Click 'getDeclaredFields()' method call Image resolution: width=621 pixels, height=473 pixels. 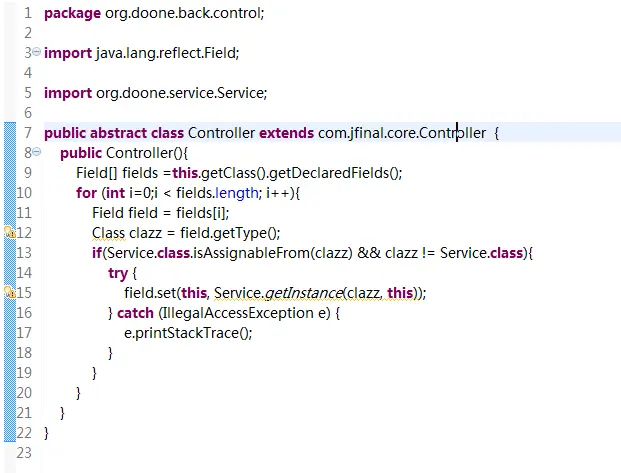point(334,173)
